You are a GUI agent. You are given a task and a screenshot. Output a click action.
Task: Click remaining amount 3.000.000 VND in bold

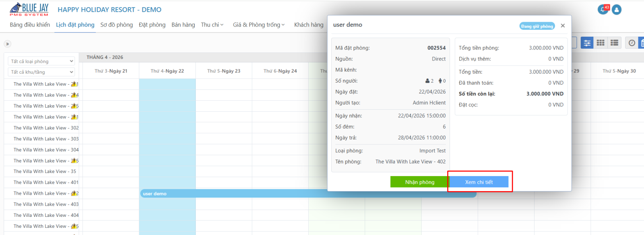pos(545,94)
